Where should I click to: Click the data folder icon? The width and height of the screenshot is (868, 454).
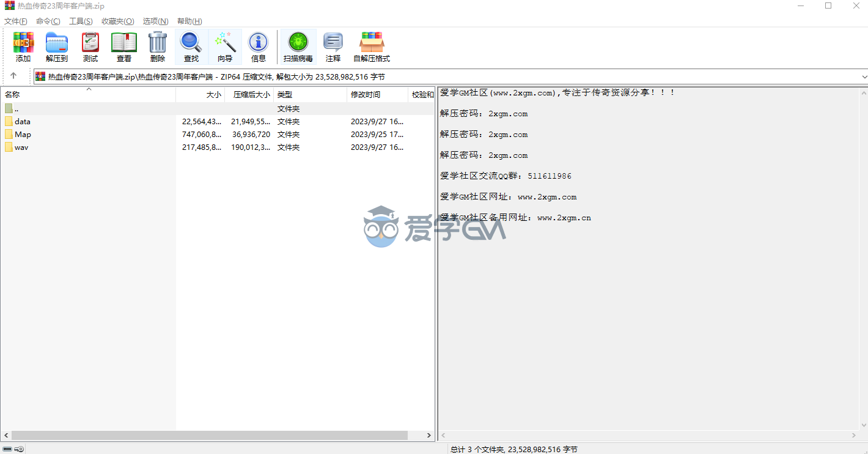9,121
